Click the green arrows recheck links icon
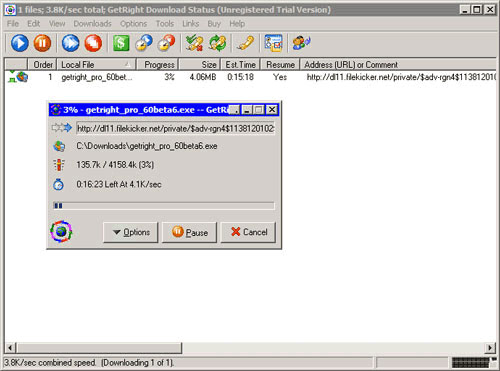500x371 pixels. 217,43
